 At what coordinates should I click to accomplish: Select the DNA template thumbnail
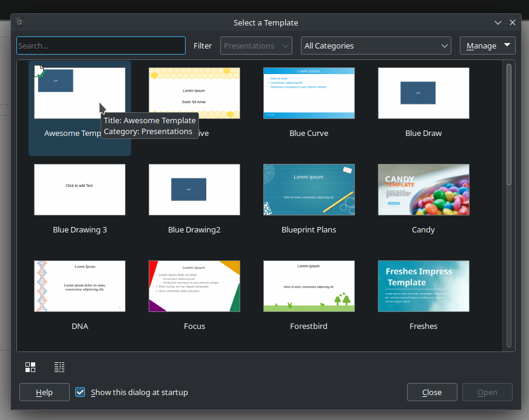tap(79, 286)
